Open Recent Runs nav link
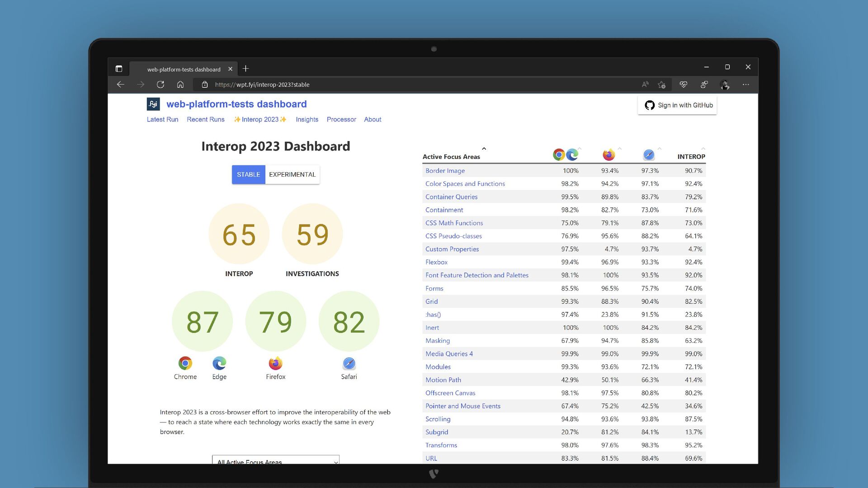 [x=206, y=119]
